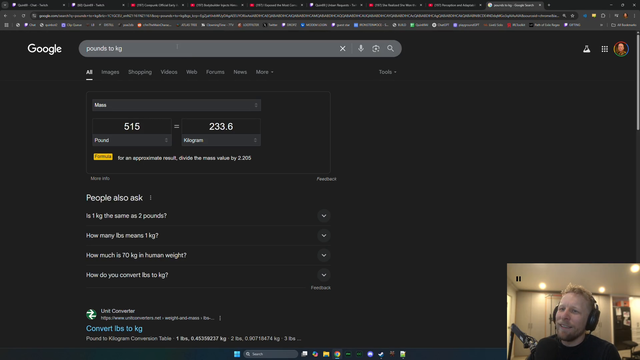Open the Pound unit dropdown
The height and width of the screenshot is (360, 640).
pos(132,140)
